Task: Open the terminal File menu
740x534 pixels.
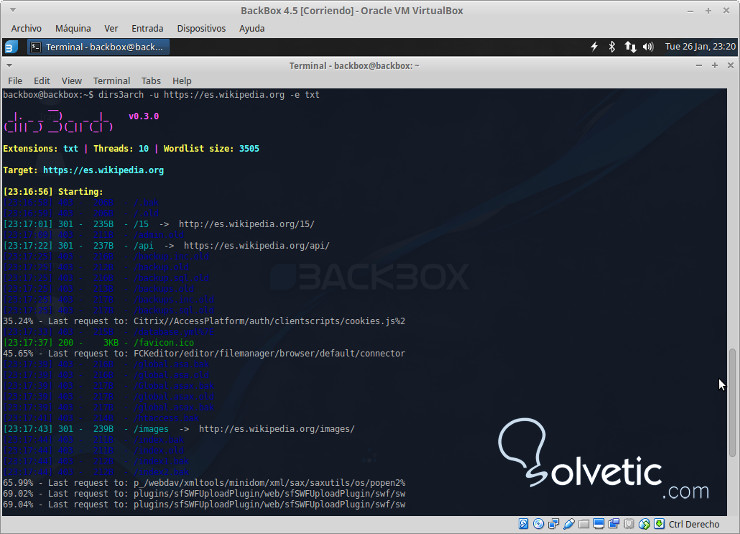Action: [x=15, y=81]
